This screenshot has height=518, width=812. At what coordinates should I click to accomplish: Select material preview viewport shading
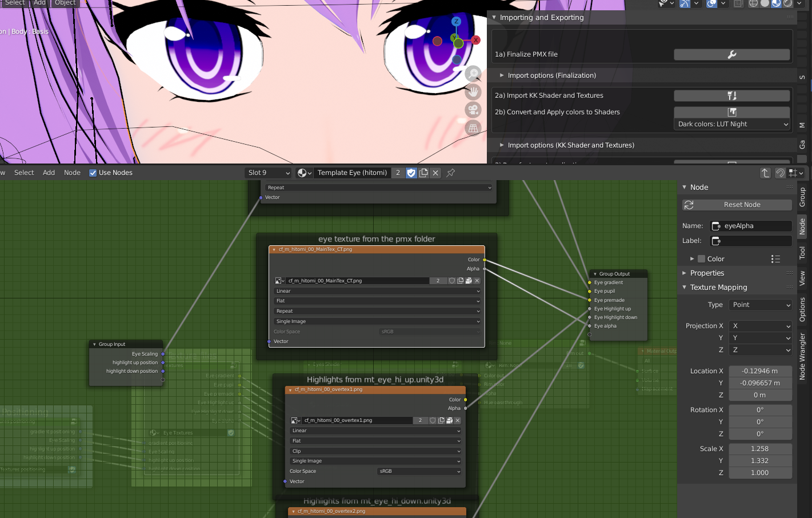(x=776, y=3)
